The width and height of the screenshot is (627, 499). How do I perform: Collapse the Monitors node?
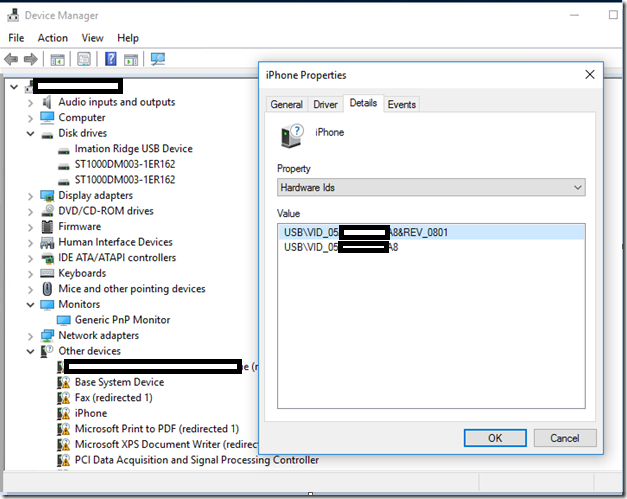point(30,305)
